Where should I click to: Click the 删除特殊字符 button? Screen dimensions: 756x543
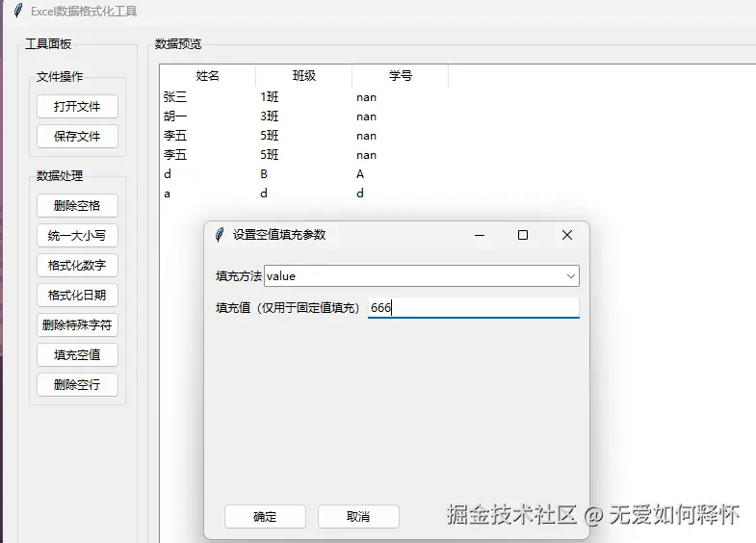(77, 325)
